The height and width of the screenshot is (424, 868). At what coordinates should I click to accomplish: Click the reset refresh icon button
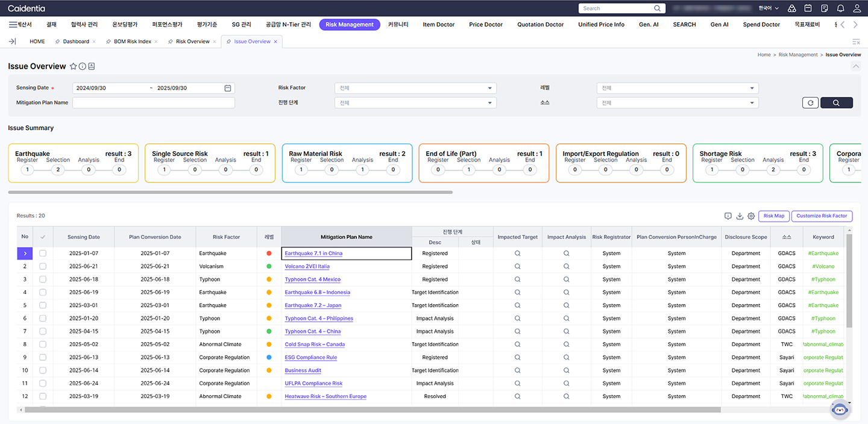click(810, 102)
